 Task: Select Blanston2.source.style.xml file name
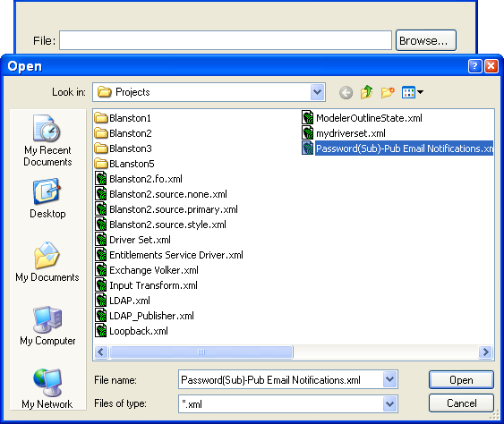coord(167,225)
